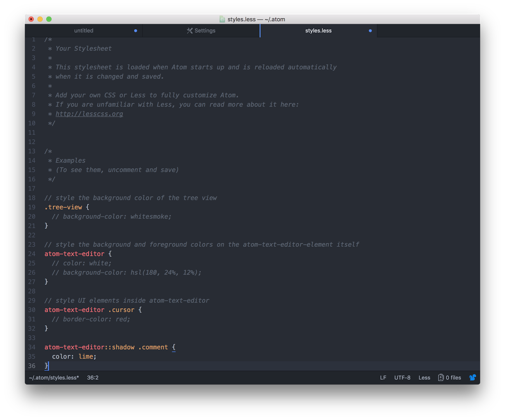Click the '// background-color: whitesmoke;' comment

[x=112, y=216]
